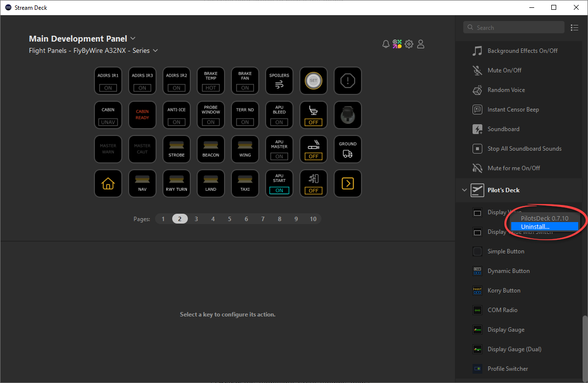The image size is (588, 383).
Task: Select the ADIRS IR3 key
Action: point(142,81)
